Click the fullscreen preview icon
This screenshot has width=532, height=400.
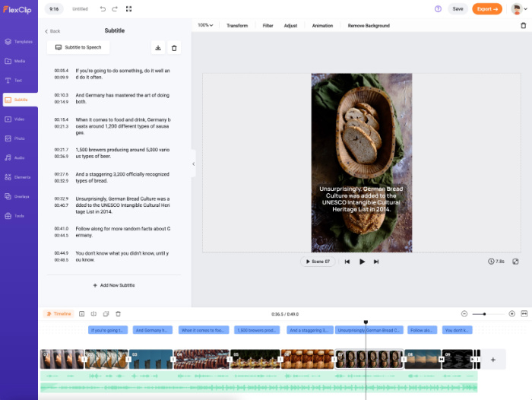point(515,262)
